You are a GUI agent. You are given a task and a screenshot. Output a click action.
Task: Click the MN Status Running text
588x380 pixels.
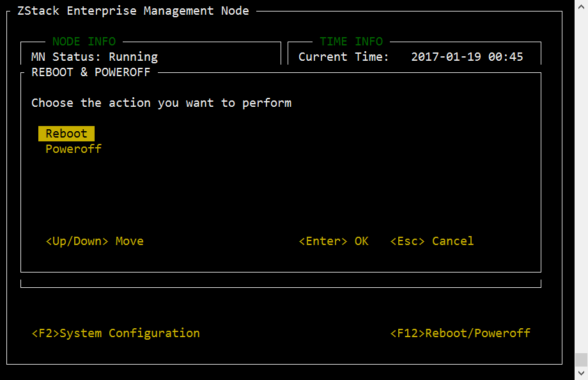tap(95, 57)
